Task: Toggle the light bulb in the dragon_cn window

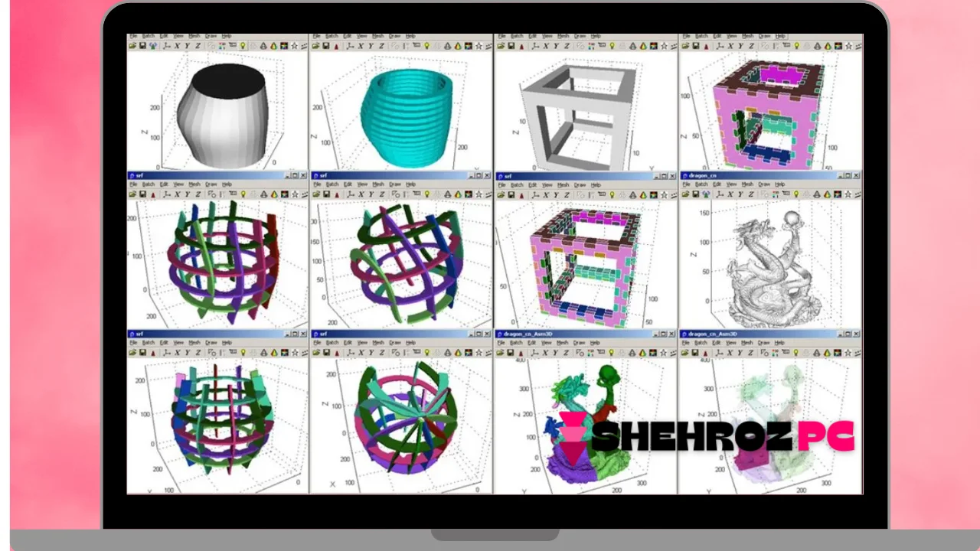Action: click(796, 194)
